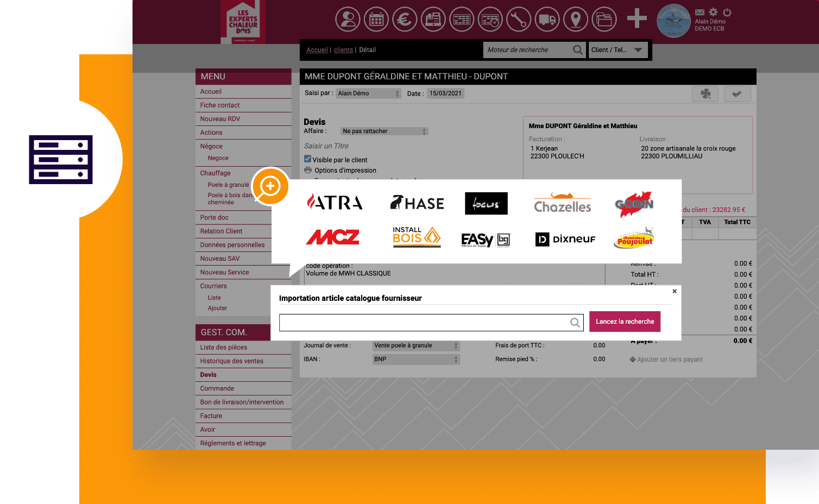Open Accueil in the side menu
819x504 pixels.
point(243,92)
